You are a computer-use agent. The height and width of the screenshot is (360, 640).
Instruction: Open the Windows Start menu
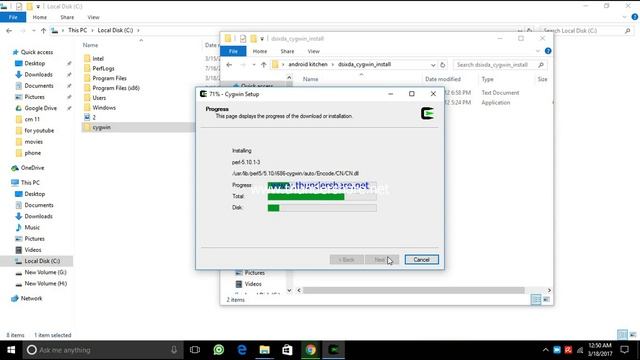(x=11, y=350)
